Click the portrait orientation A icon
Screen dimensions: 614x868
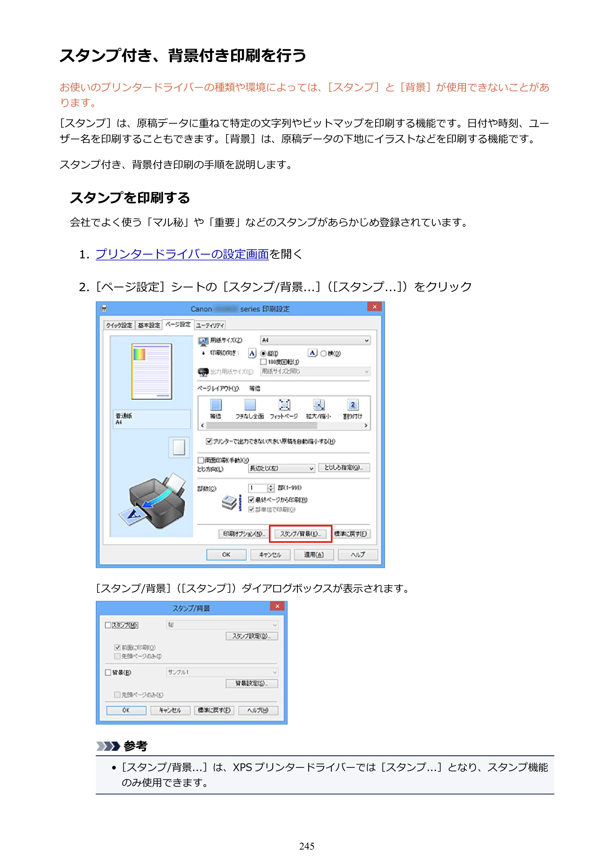(x=252, y=353)
